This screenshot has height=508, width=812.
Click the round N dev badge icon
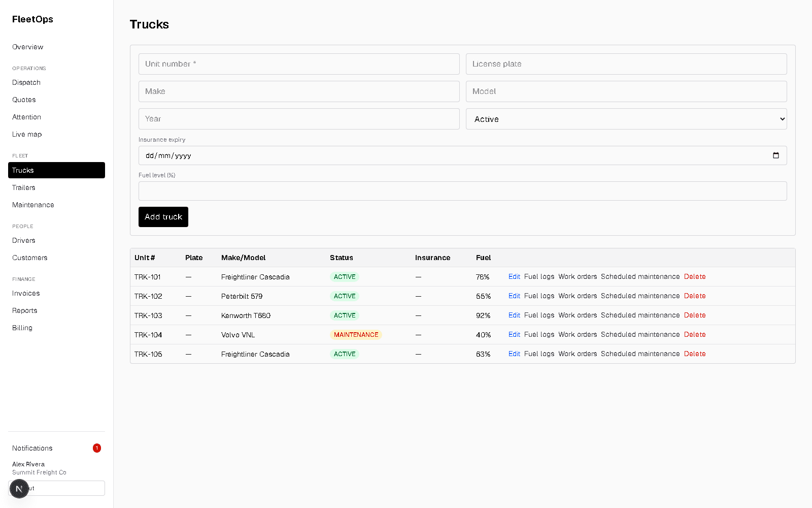tap(19, 489)
